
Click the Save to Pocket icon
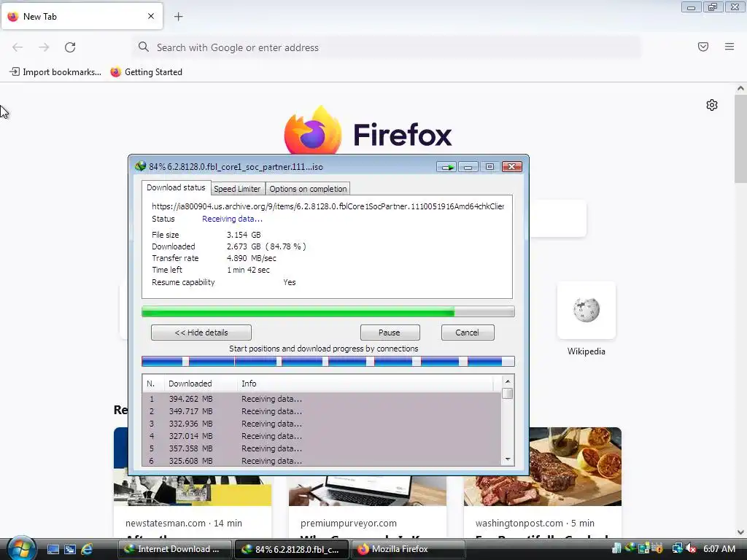pos(703,47)
